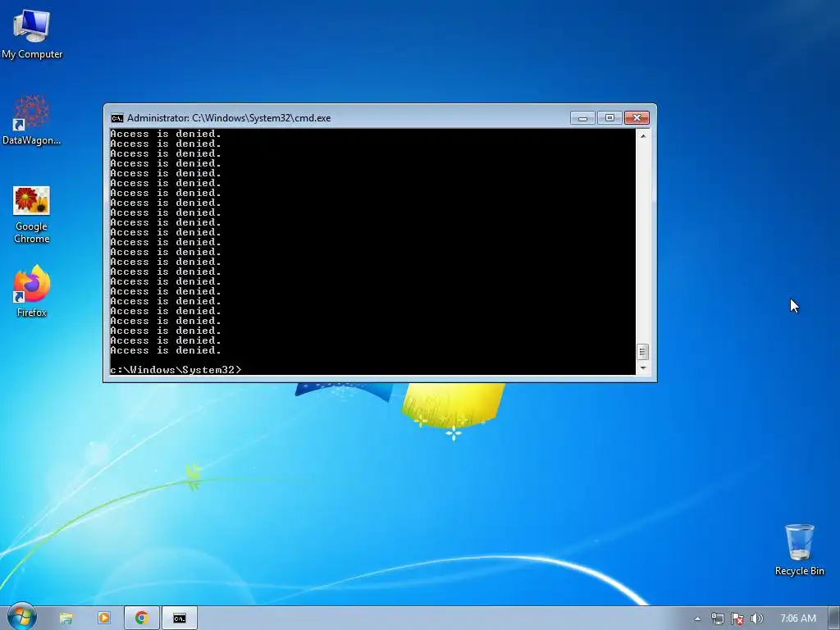Image resolution: width=840 pixels, height=630 pixels.
Task: Open the cmd window system menu icon
Action: (116, 118)
